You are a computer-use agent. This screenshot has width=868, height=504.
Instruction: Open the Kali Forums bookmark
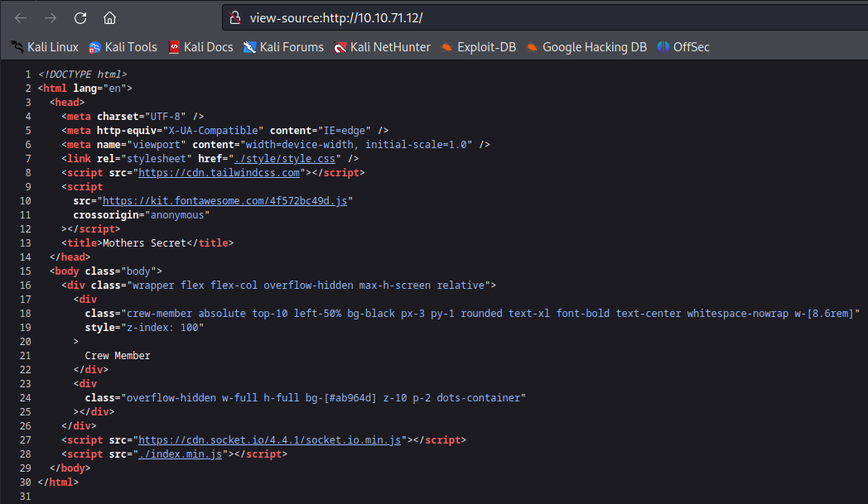(x=283, y=47)
